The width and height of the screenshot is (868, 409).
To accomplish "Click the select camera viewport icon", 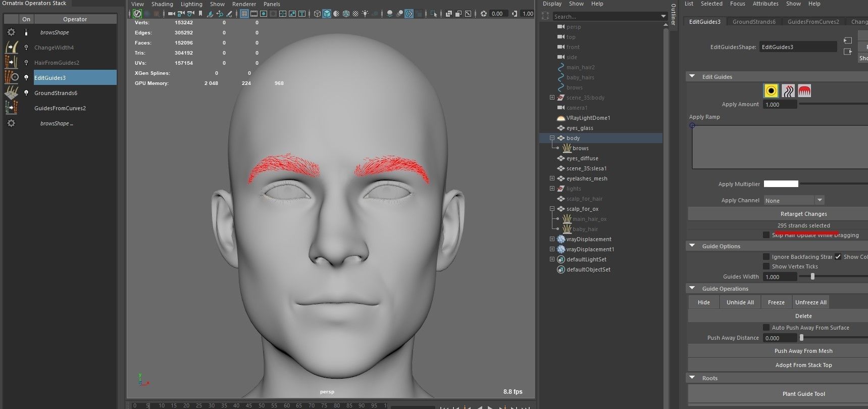I will tap(171, 14).
